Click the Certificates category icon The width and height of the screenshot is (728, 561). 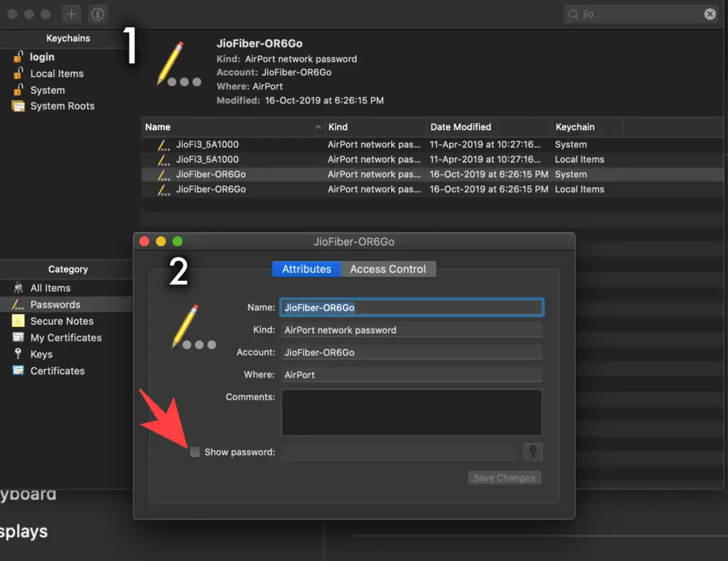click(18, 370)
